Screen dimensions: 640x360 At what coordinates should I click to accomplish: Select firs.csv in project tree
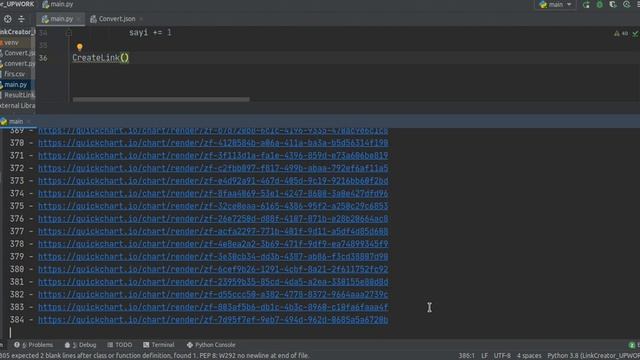[x=13, y=74]
